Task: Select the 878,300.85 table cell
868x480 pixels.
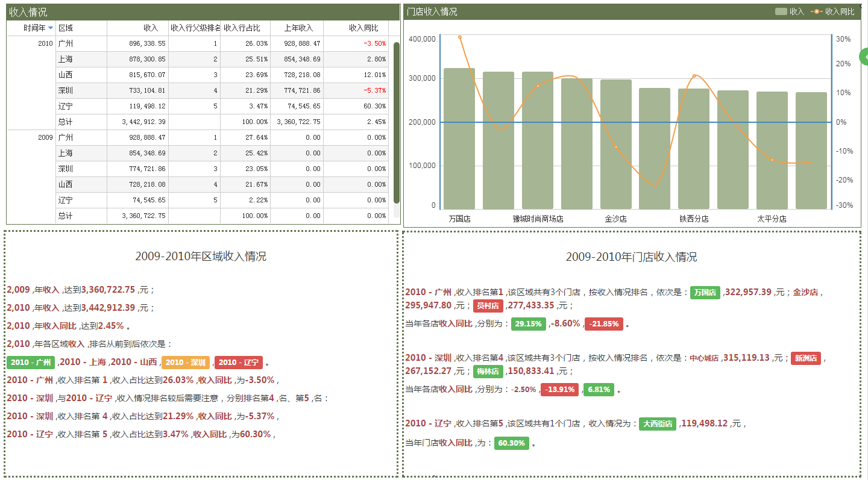Action: 137,60
